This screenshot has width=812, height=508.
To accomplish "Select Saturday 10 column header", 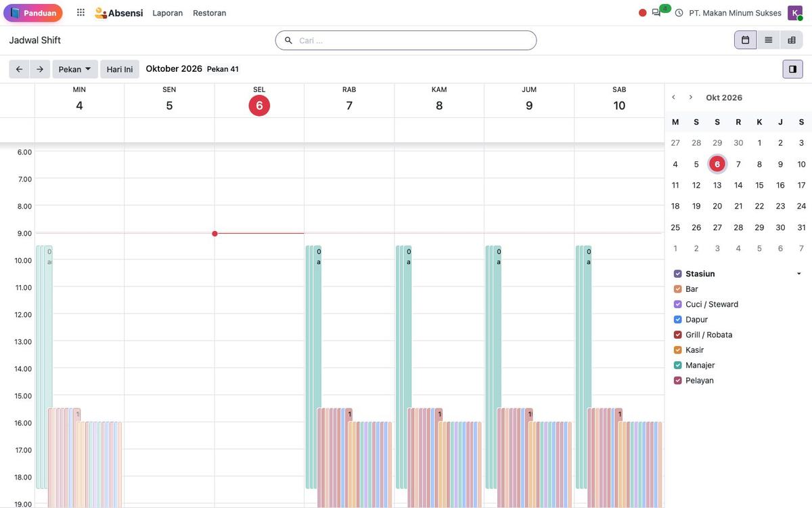I will tap(619, 100).
